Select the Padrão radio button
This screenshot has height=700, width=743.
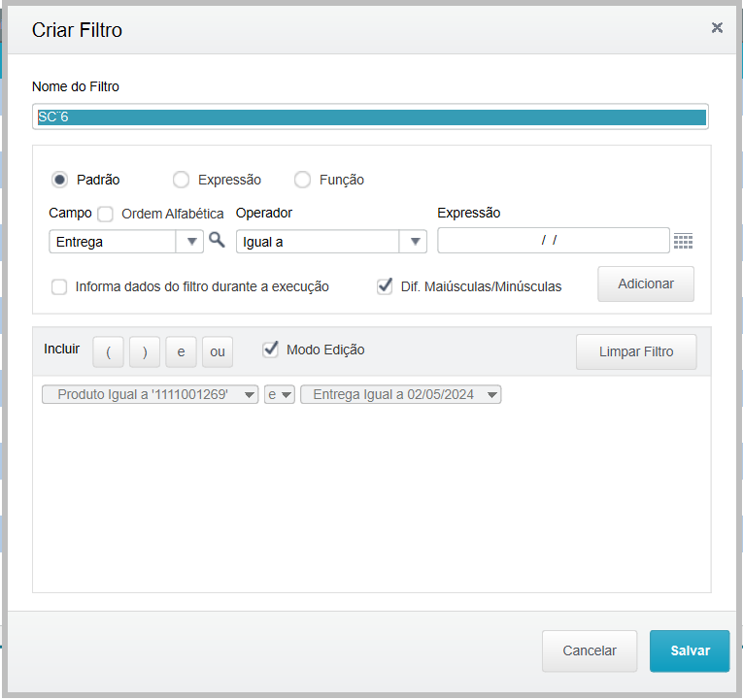60,180
